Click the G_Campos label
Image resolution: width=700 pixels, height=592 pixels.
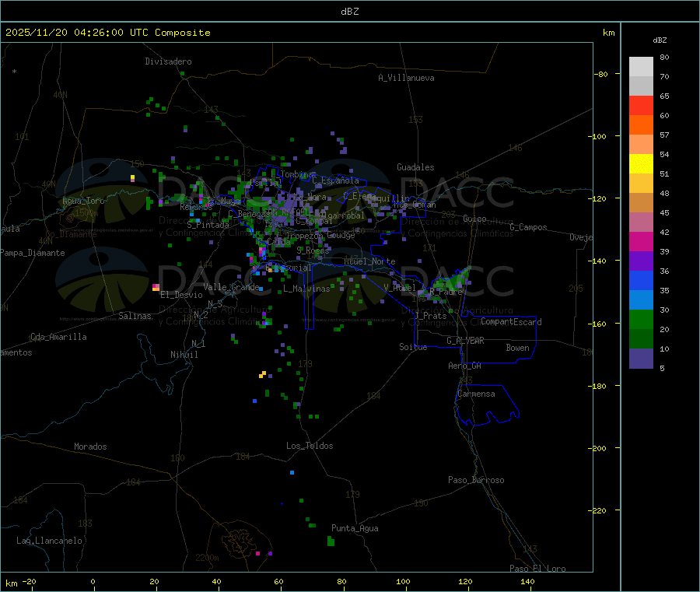[529, 227]
